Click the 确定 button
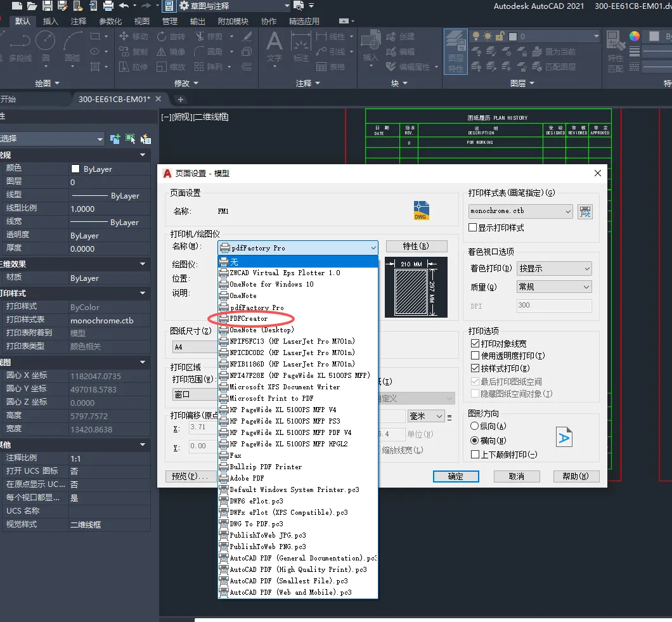 (x=456, y=476)
